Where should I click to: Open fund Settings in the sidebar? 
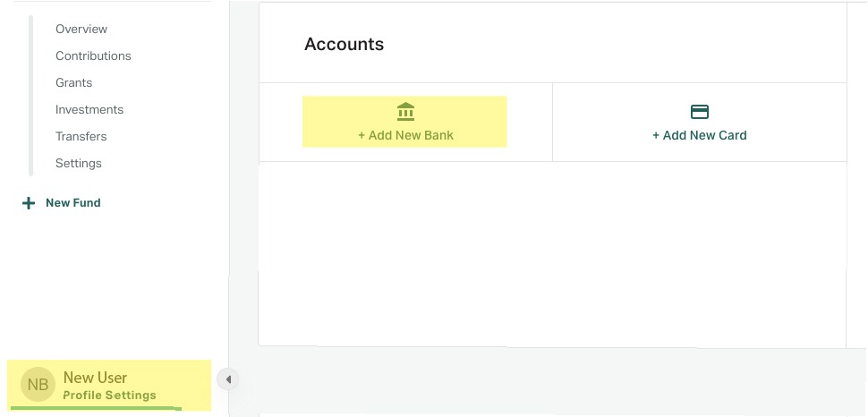(x=79, y=164)
